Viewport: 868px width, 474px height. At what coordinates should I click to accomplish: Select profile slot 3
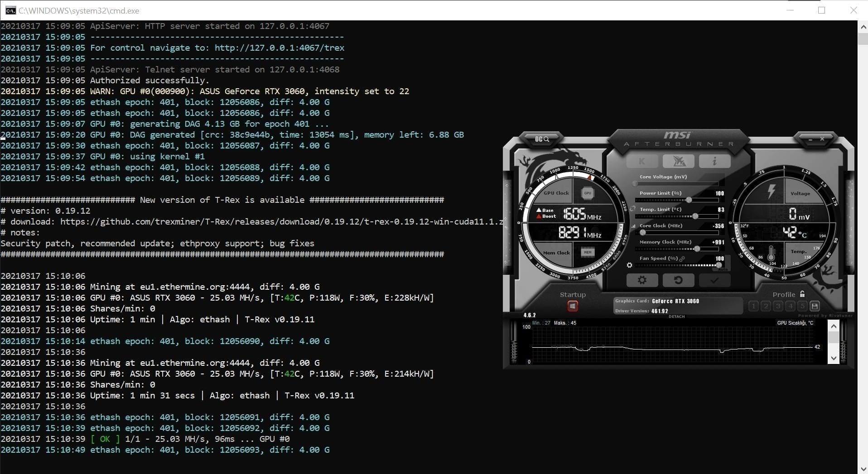coord(778,306)
